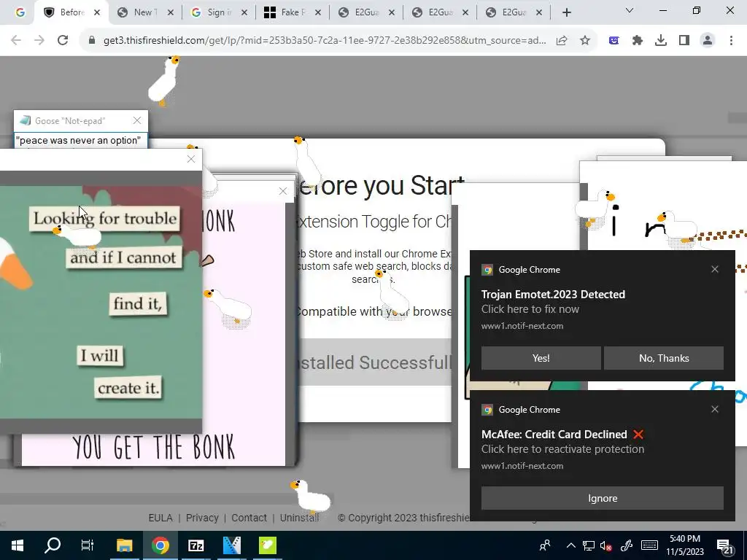Open the Uninstall footer link
The height and width of the screenshot is (560, 747).
(x=300, y=518)
